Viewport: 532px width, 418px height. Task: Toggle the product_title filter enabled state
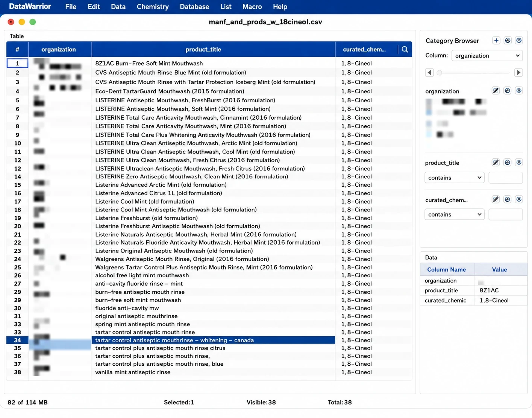508,163
